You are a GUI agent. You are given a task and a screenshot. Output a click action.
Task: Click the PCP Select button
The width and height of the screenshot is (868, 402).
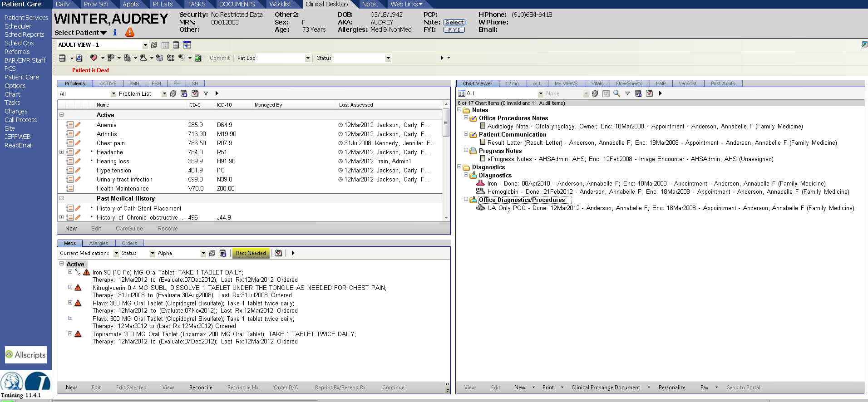coord(454,22)
